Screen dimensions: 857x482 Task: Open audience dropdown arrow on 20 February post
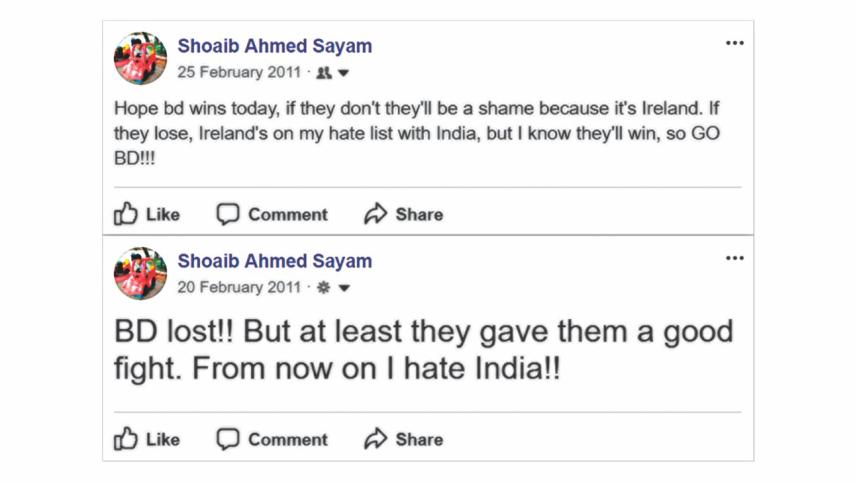point(343,288)
